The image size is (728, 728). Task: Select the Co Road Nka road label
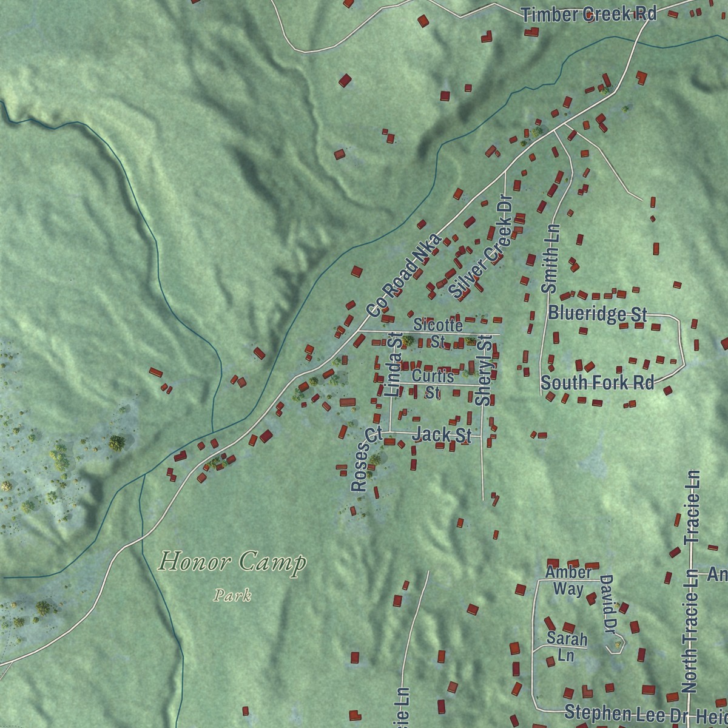coord(403,274)
